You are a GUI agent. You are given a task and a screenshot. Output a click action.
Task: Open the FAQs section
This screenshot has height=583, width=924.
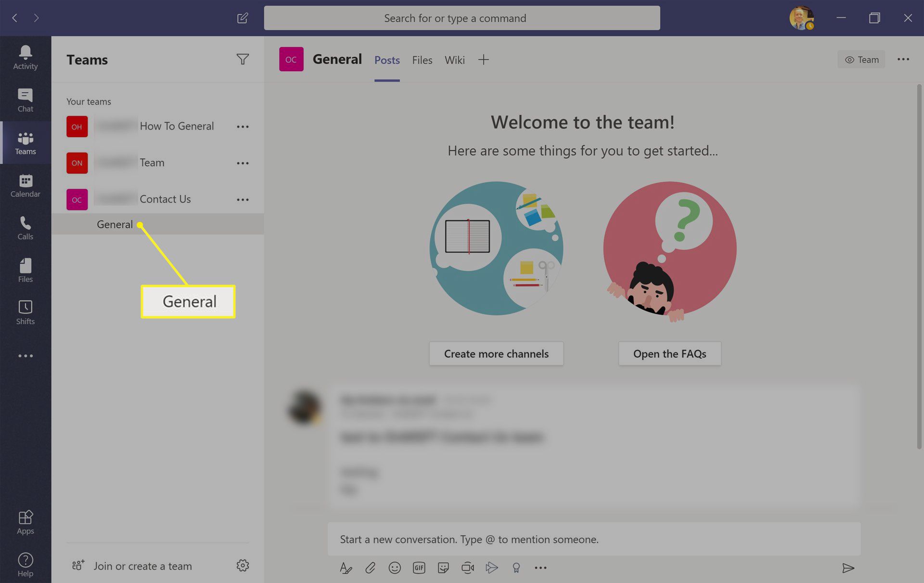click(x=669, y=353)
